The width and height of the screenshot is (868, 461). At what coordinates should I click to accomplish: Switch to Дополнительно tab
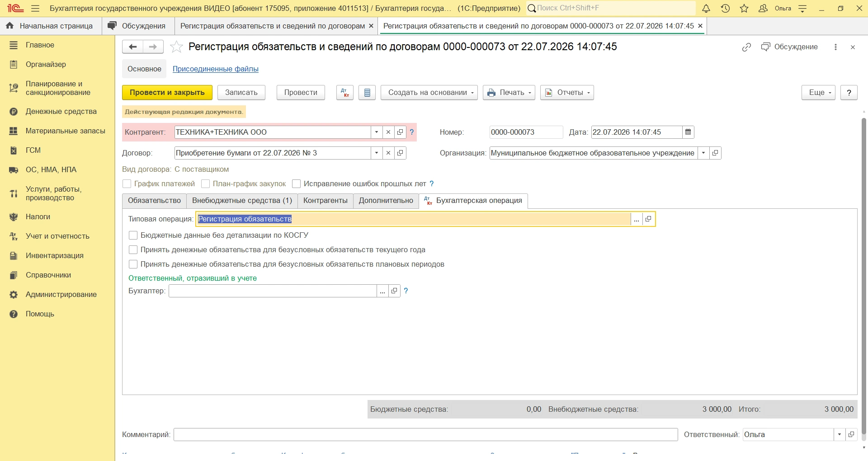[386, 201]
